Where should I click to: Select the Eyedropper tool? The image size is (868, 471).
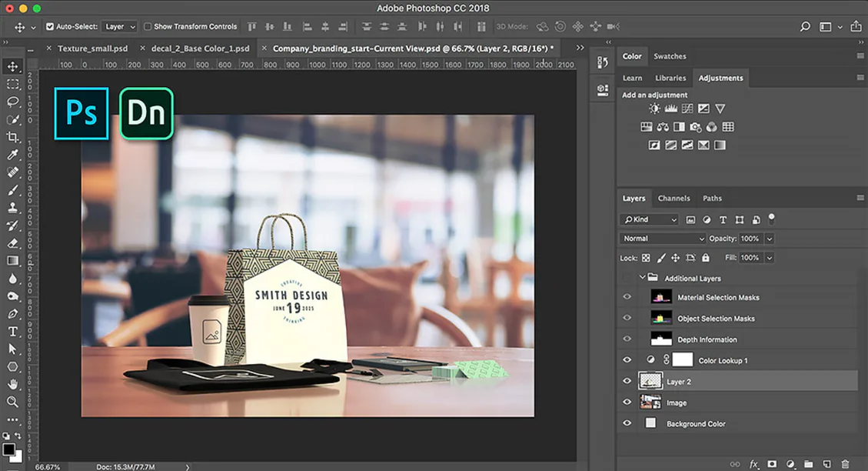(12, 154)
